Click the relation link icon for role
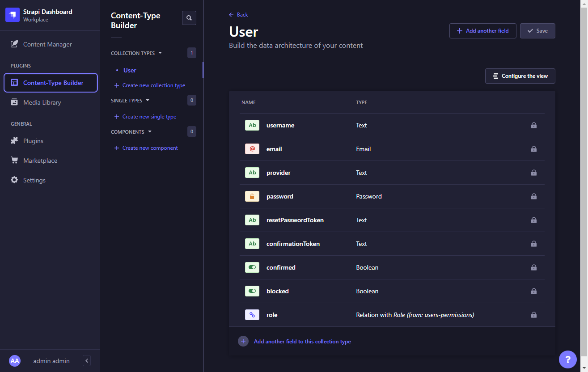Screen dimensions: 588x372 tap(252, 315)
